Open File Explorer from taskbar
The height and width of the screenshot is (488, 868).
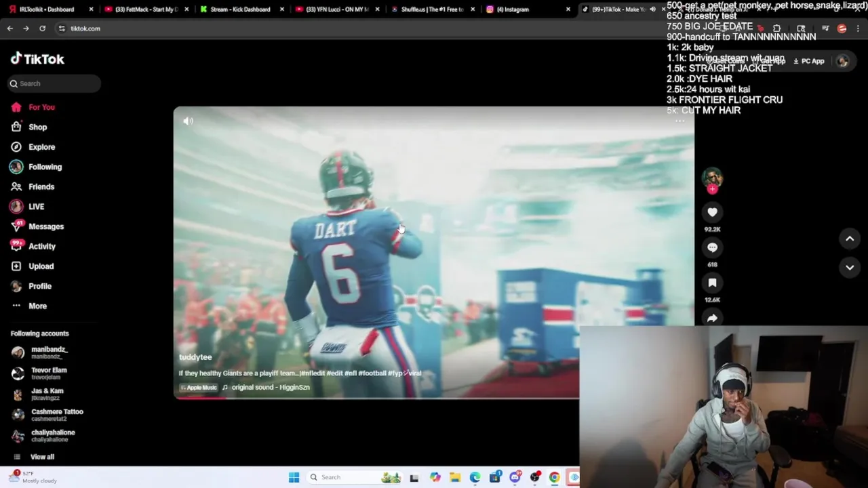pos(455,477)
